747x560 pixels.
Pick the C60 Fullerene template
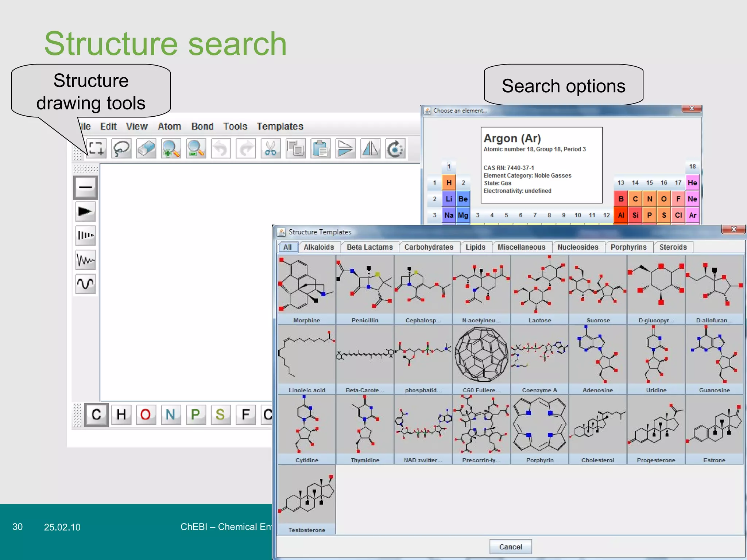[481, 360]
